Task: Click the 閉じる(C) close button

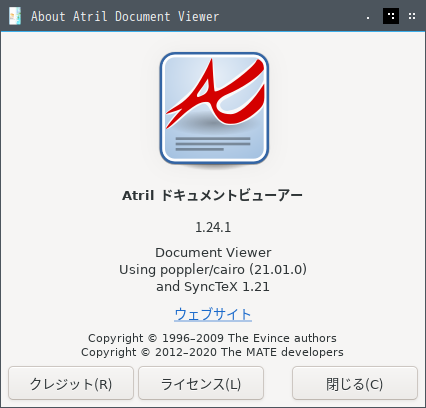Action: tap(355, 383)
